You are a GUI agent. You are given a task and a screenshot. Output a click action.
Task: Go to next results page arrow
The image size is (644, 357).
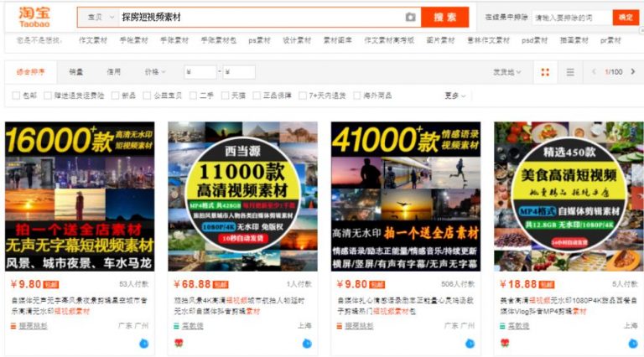tap(633, 72)
